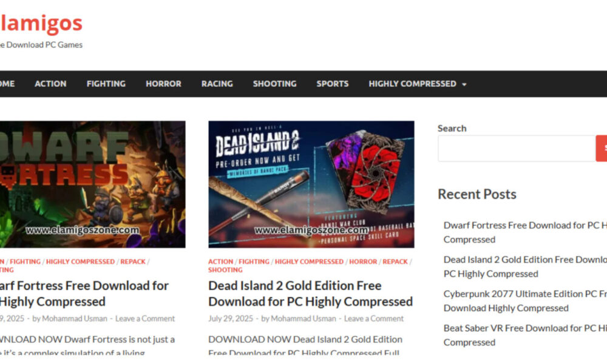Select Fighting in the navigation bar
This screenshot has height=364, width=607.
coord(106,84)
